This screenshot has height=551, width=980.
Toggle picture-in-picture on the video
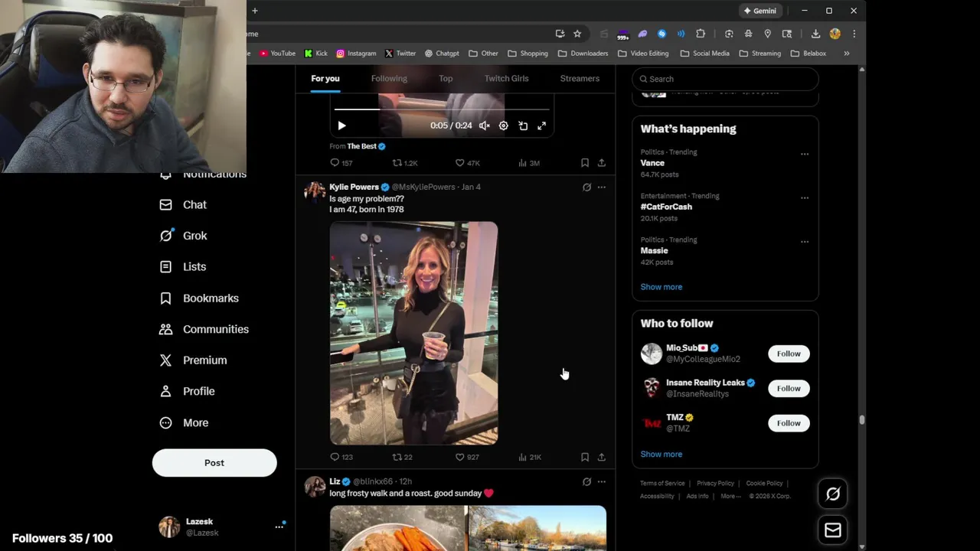pos(523,126)
